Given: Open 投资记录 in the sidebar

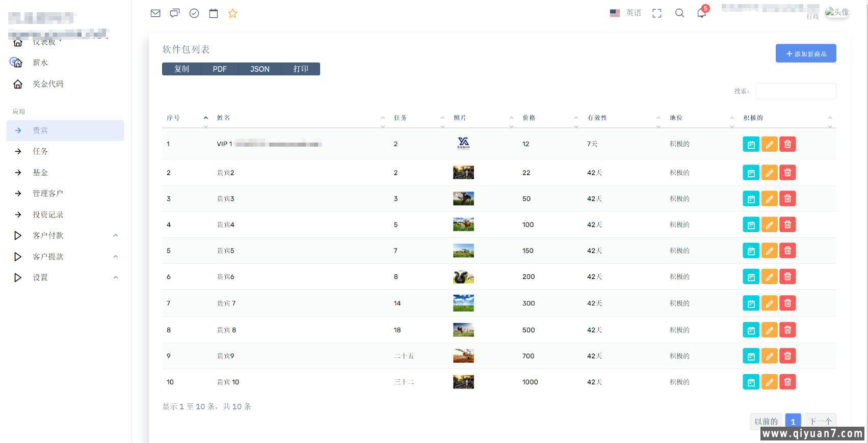Looking at the screenshot, I should point(48,214).
